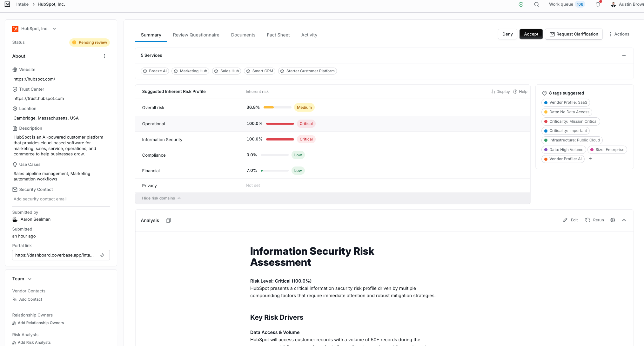Click Austin Brown's avatar
Image resolution: width=644 pixels, height=346 pixels.
[x=613, y=4]
